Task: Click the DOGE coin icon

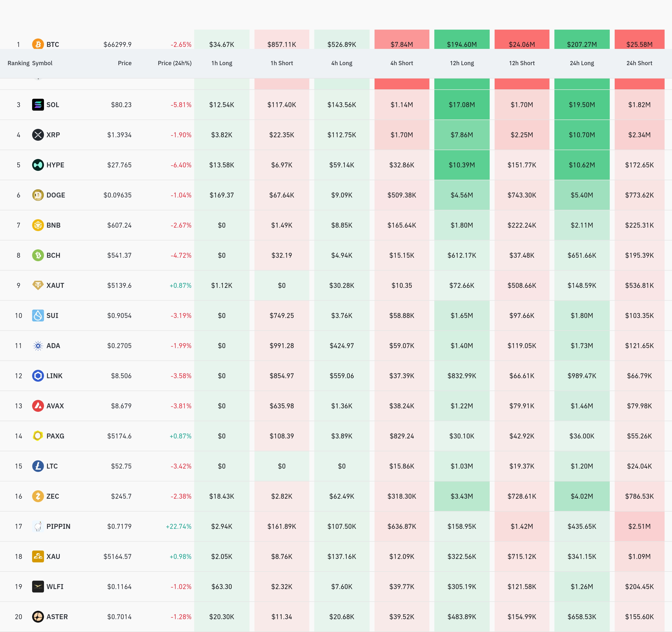Action: point(38,195)
